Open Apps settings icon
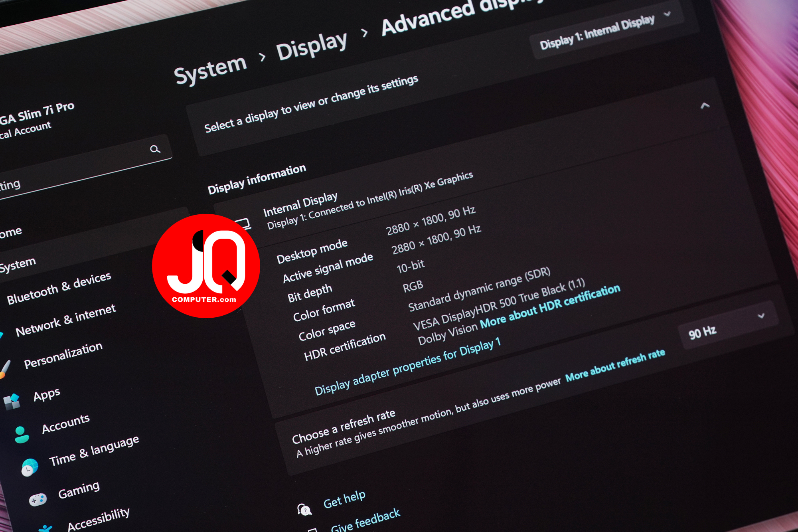Screen dimensions: 798x532 click(x=12, y=401)
